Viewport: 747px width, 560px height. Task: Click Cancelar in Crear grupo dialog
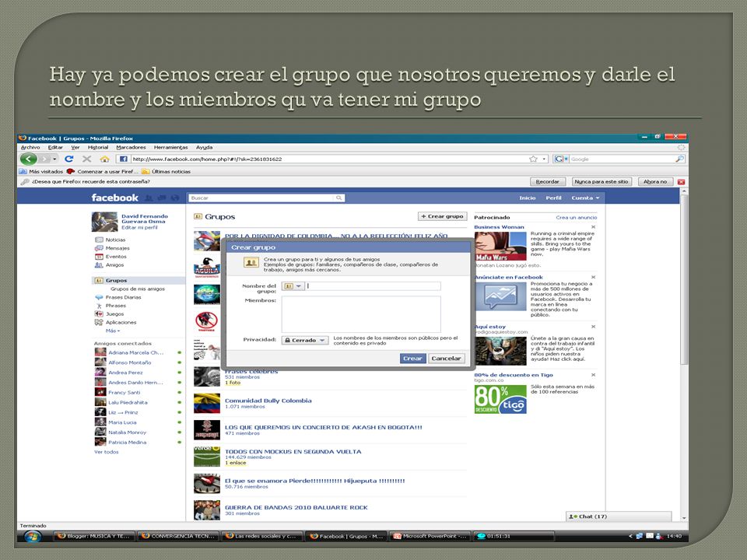click(446, 359)
